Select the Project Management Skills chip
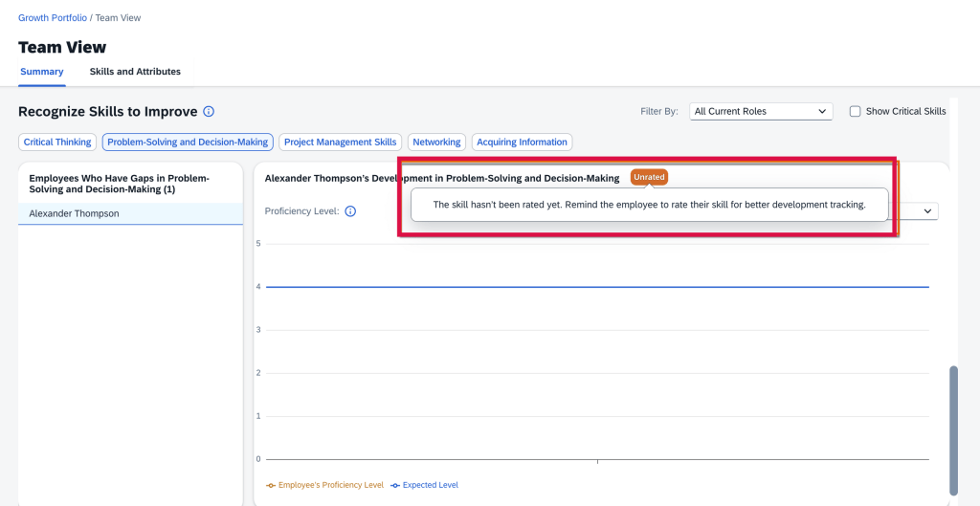Screen dimensions: 980x506 tap(340, 143)
